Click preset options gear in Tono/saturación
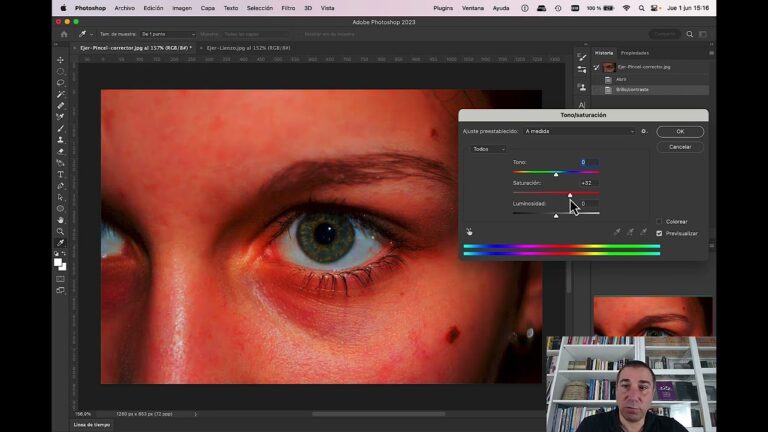 (644, 131)
